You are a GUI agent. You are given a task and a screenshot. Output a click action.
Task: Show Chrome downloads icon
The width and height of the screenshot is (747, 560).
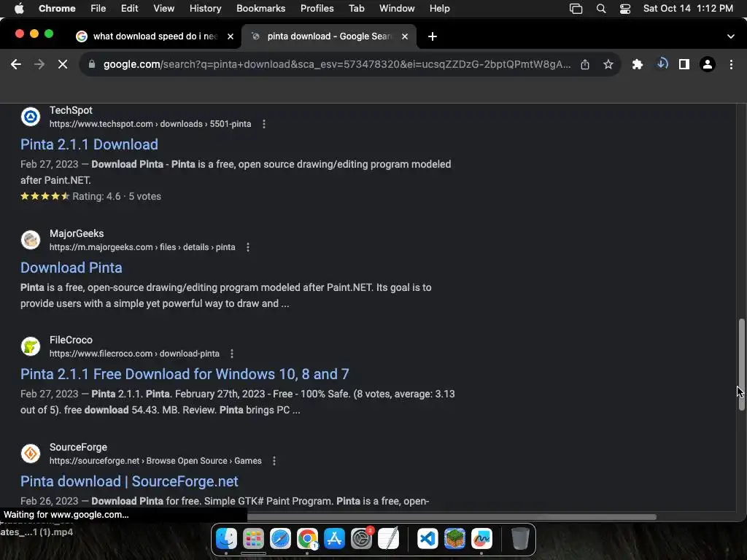click(x=662, y=64)
